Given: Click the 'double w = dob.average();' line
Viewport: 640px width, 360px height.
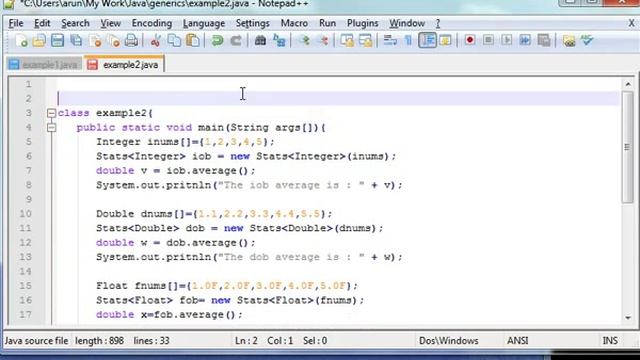Looking at the screenshot, I should click(176, 243).
